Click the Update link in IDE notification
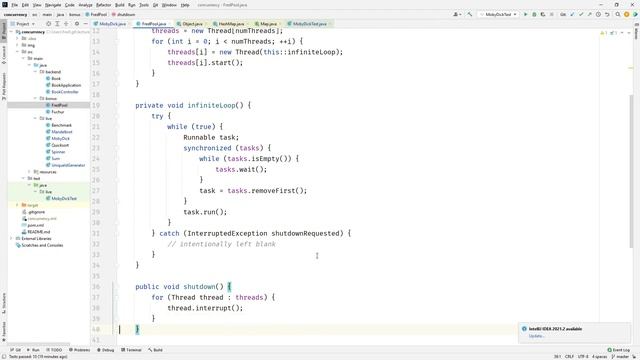Screen dimensions: 640x360 536,336
